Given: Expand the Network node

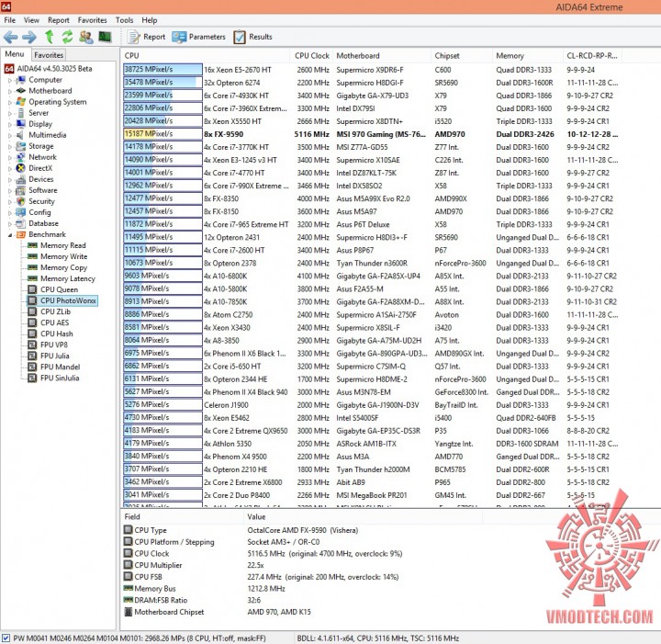Looking at the screenshot, I should point(10,157).
